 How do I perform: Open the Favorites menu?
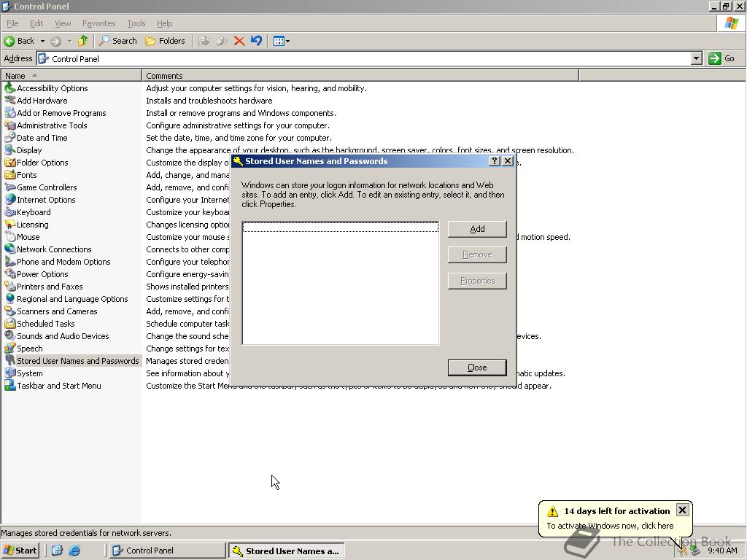98,23
